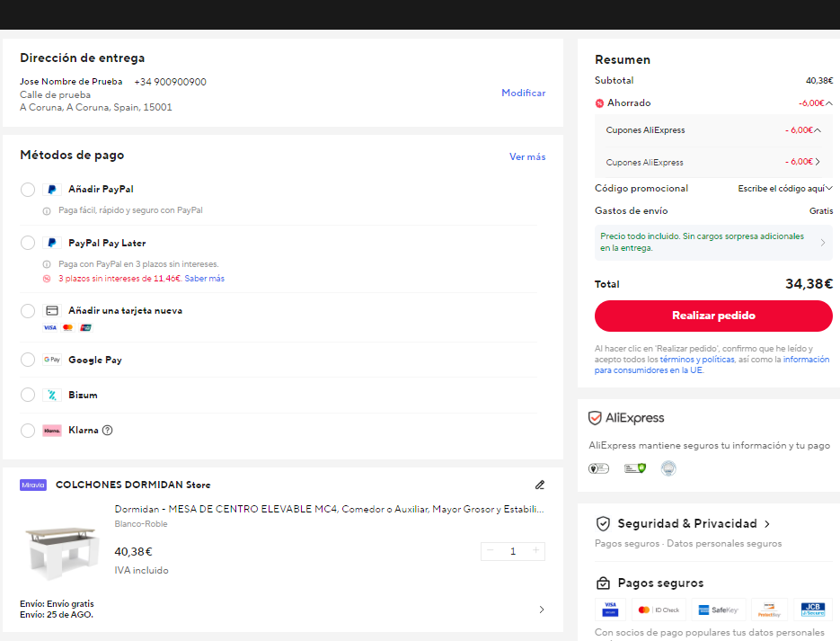
Task: Click the Seguridad & Privacidad shield icon
Action: [603, 523]
